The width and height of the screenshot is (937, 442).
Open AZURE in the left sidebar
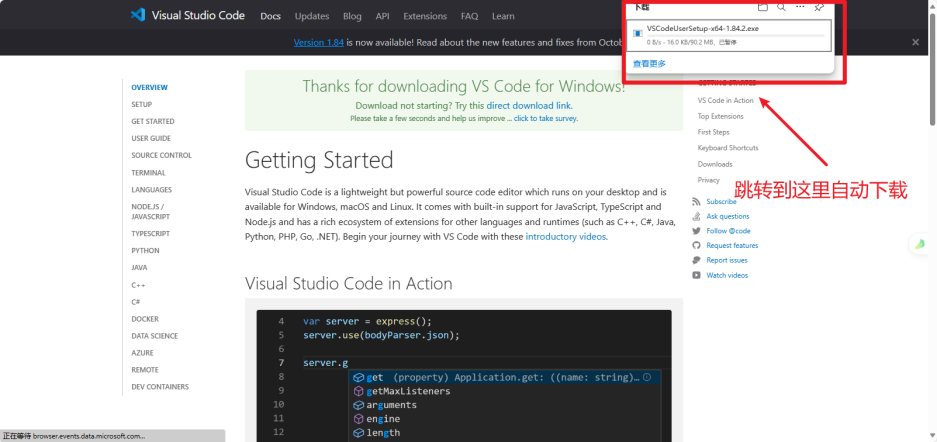142,353
